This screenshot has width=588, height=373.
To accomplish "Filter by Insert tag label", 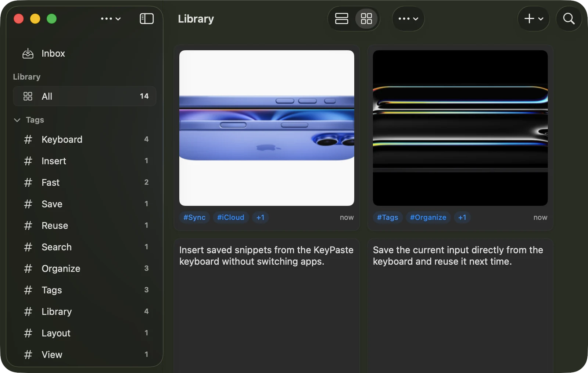I will pyautogui.click(x=54, y=161).
